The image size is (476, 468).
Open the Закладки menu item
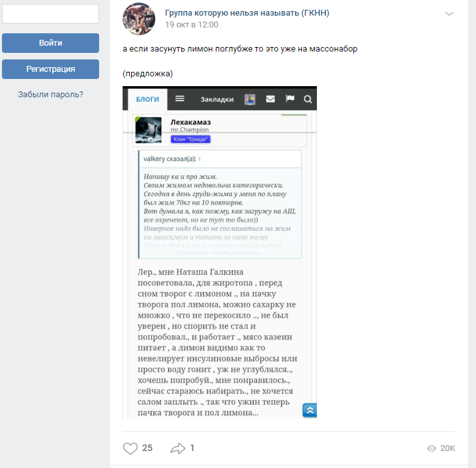(217, 99)
